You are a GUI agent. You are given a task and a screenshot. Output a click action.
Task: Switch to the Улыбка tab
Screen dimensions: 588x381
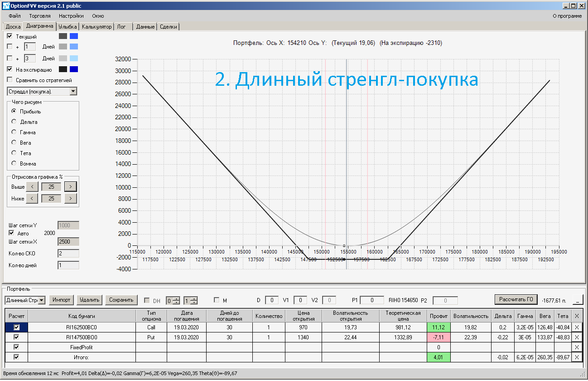point(68,27)
